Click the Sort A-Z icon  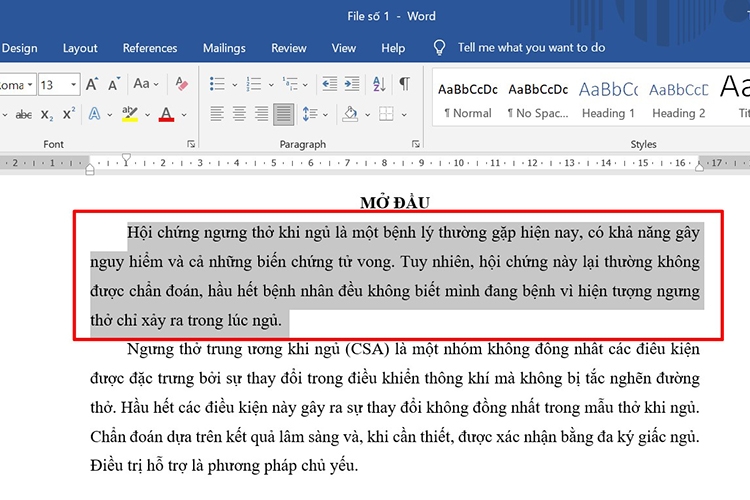click(379, 84)
